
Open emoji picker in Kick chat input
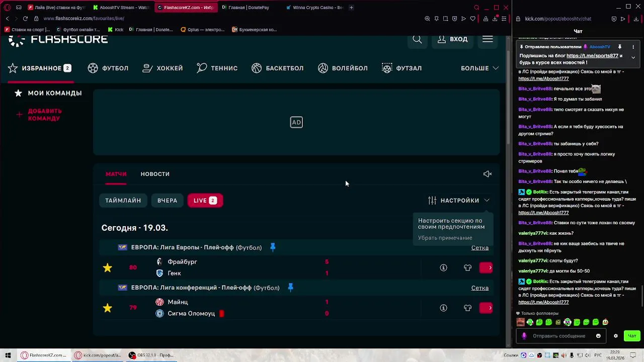(598, 336)
